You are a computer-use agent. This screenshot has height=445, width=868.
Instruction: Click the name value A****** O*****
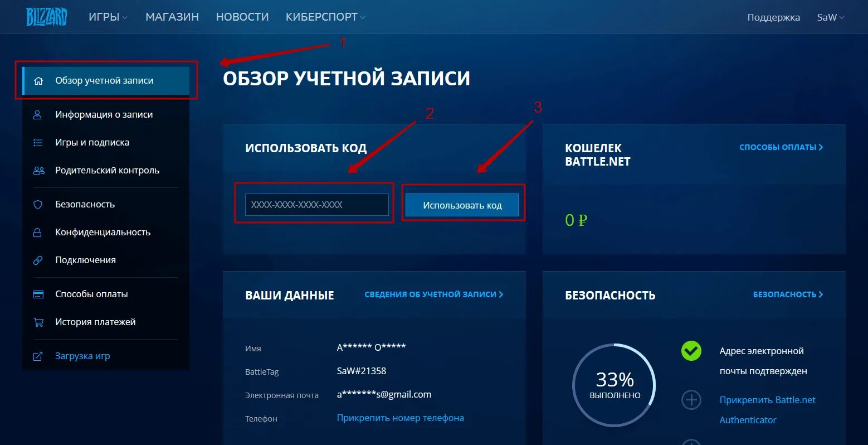(x=371, y=347)
